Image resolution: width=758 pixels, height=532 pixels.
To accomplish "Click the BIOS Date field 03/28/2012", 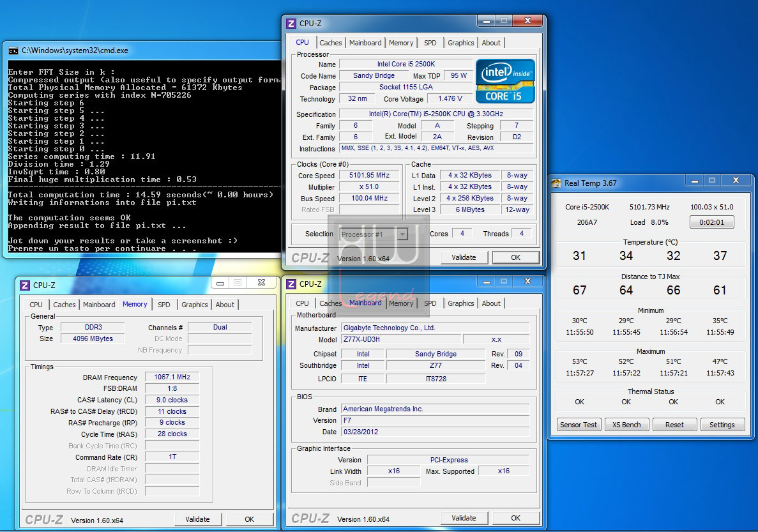I will tap(435, 432).
